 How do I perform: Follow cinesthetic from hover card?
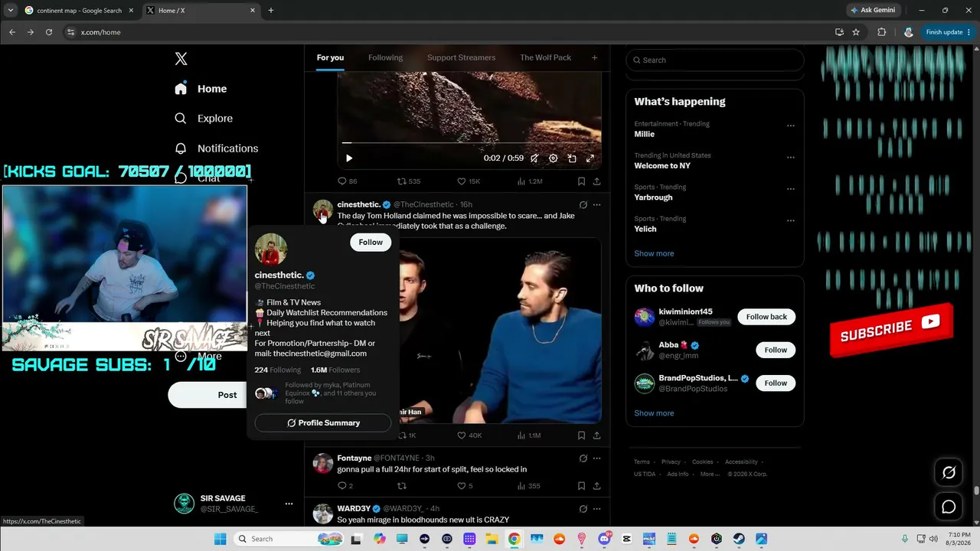tap(371, 242)
